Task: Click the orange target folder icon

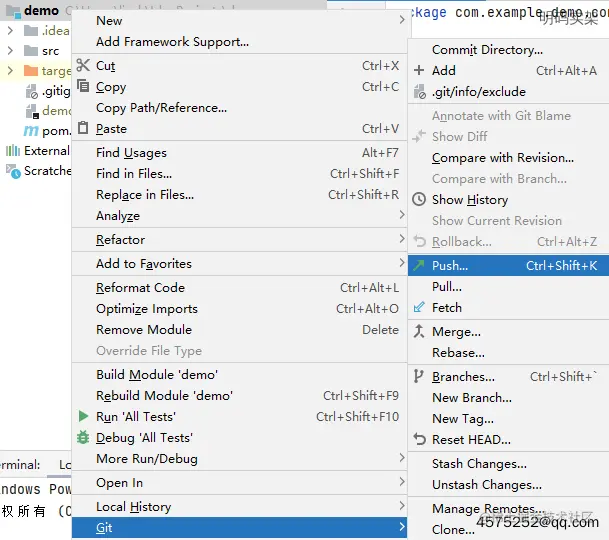Action: tap(31, 71)
